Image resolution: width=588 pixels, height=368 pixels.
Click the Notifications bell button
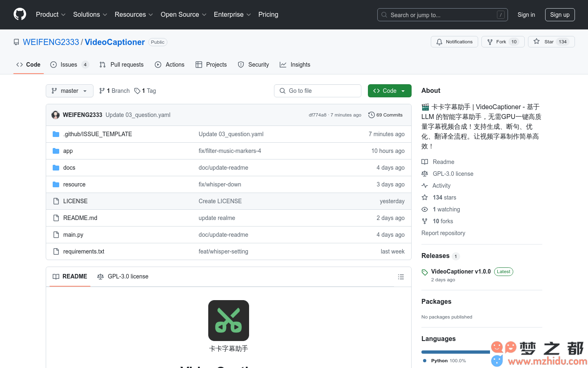pyautogui.click(x=454, y=42)
